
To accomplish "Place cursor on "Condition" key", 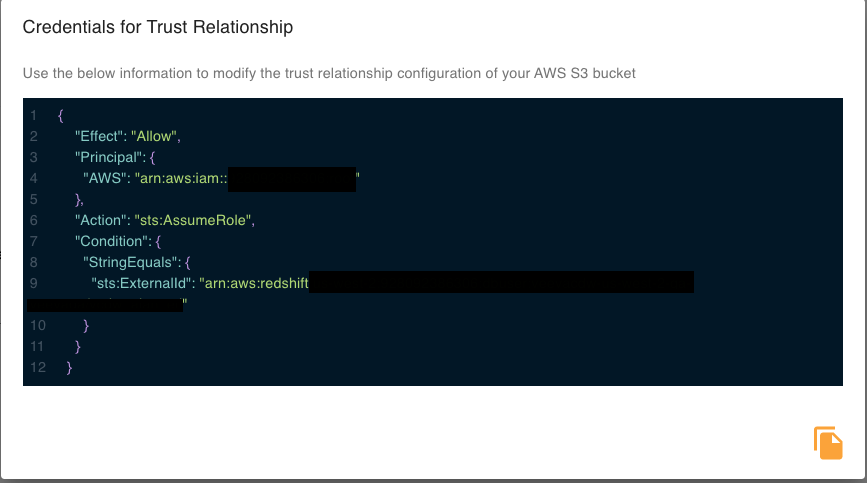I will (x=110, y=241).
